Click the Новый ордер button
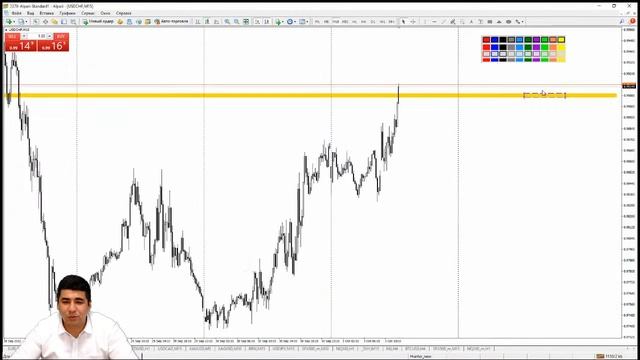Image resolution: width=640 pixels, height=360 pixels. (98, 22)
